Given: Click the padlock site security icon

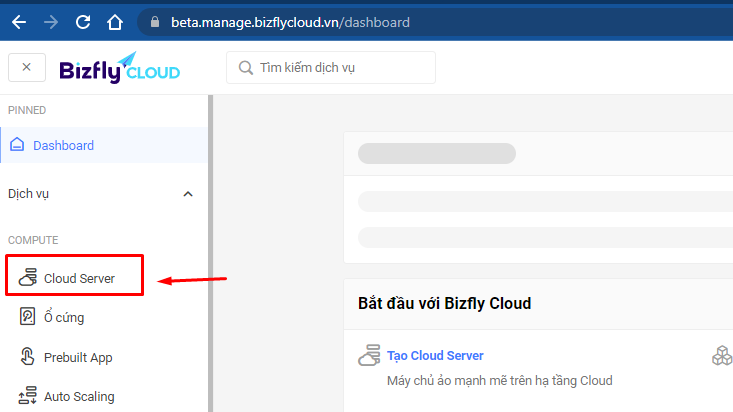Looking at the screenshot, I should point(155,22).
